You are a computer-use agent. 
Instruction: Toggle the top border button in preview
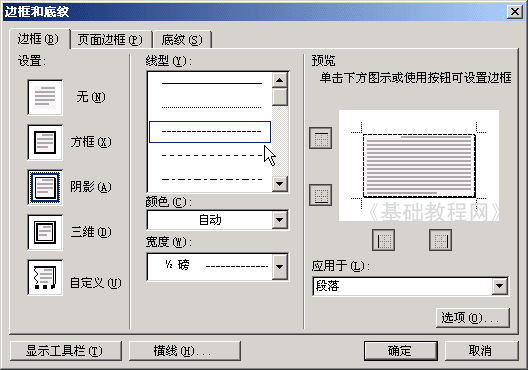coord(321,138)
